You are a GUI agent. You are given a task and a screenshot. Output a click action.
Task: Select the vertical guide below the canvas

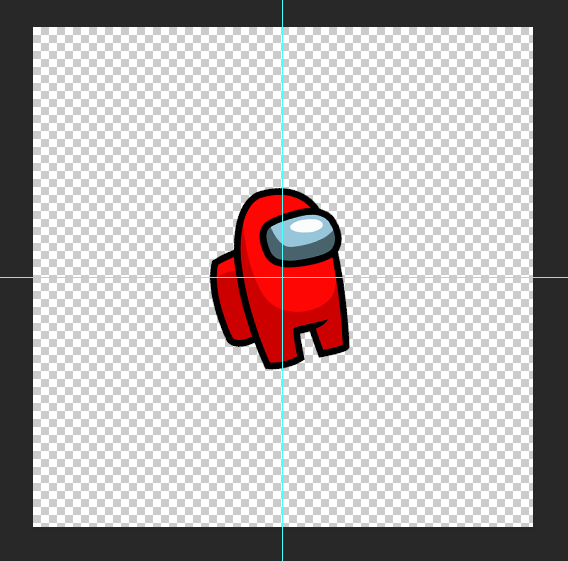pos(283,544)
